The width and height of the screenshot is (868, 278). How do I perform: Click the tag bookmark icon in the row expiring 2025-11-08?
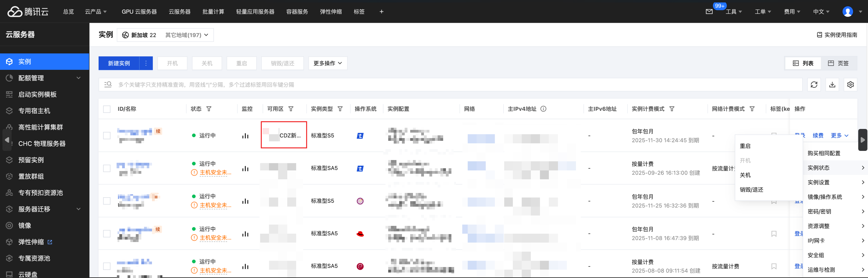(x=774, y=233)
